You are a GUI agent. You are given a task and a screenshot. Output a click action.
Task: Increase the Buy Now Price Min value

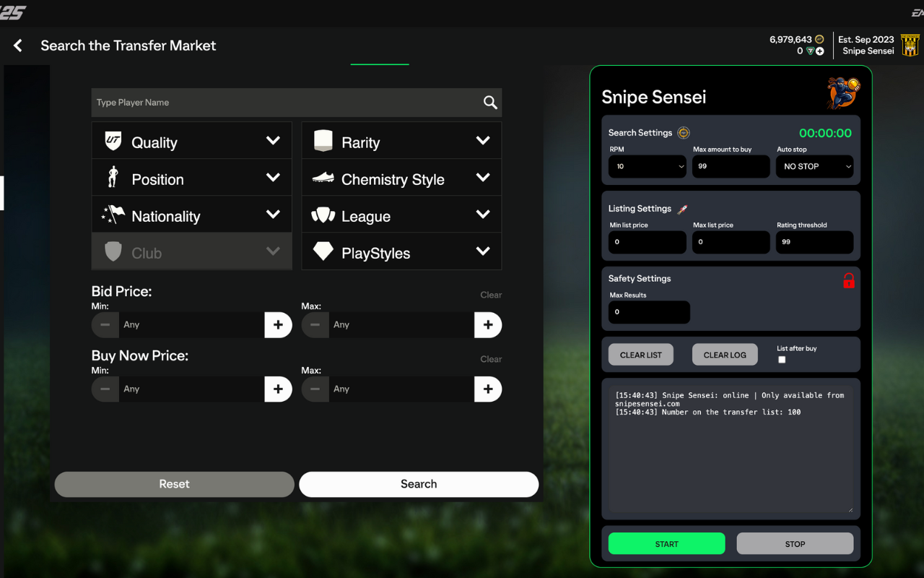pyautogui.click(x=278, y=389)
